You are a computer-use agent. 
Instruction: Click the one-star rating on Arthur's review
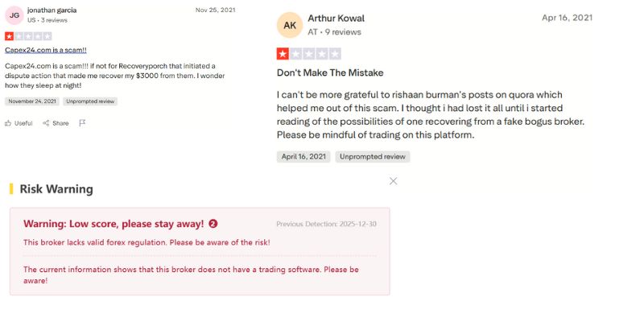pyautogui.click(x=283, y=54)
